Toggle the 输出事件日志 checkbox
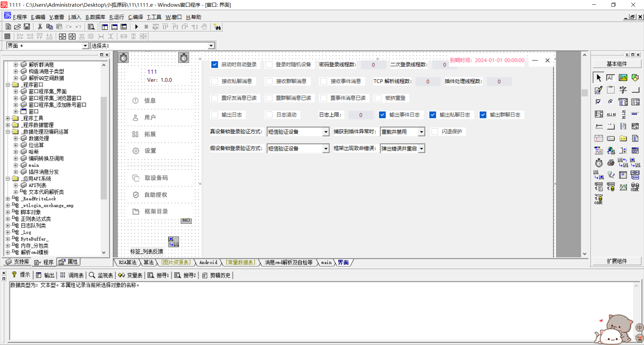The height and width of the screenshot is (345, 644). [x=382, y=115]
